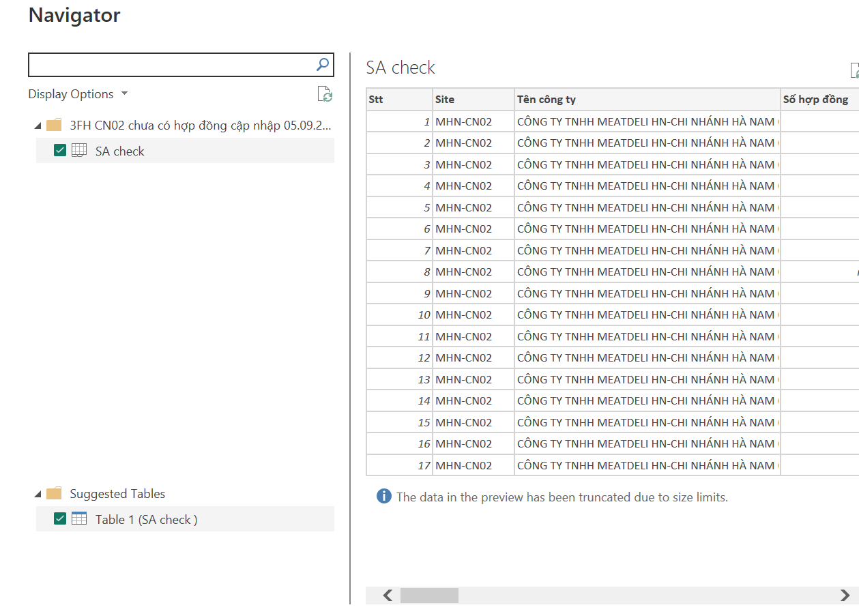Click the company name cell in row 11
The image size is (859, 616).
click(647, 336)
